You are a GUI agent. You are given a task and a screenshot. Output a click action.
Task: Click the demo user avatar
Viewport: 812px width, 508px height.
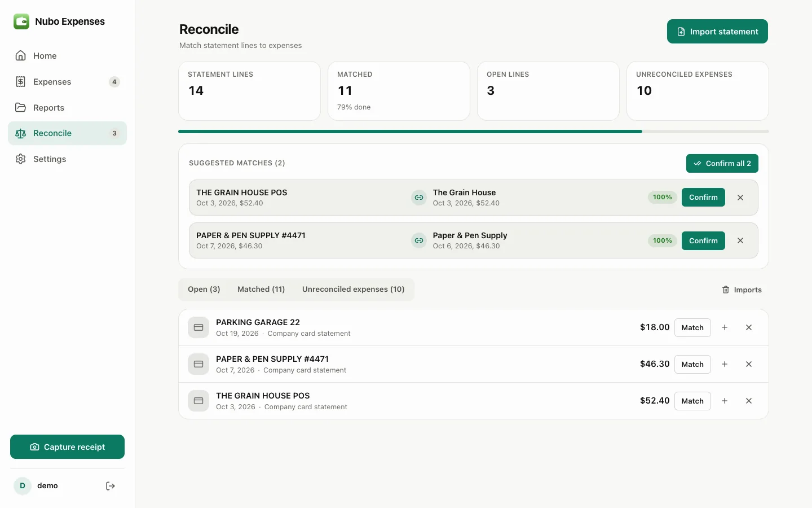pos(23,486)
